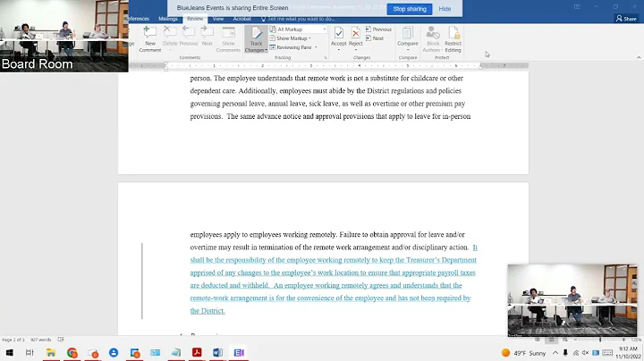Hide the BlueJeans sharing bar
The image size is (644, 361).
[445, 9]
